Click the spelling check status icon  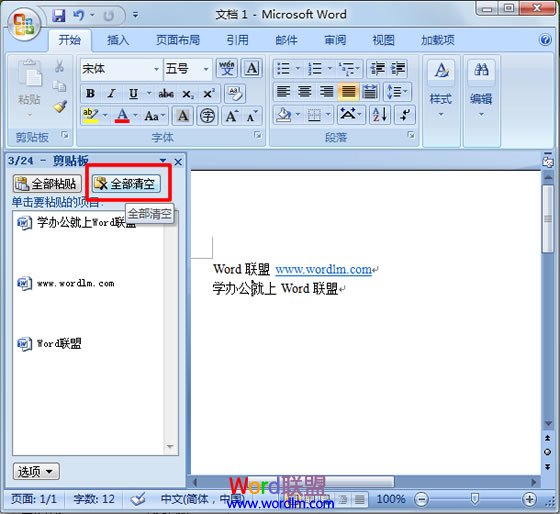coord(138,499)
